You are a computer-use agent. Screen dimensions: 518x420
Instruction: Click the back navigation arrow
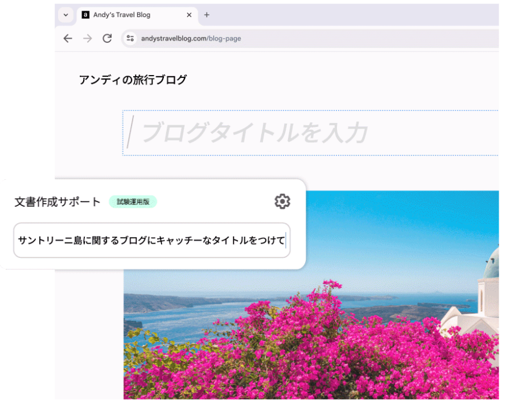pyautogui.click(x=68, y=39)
